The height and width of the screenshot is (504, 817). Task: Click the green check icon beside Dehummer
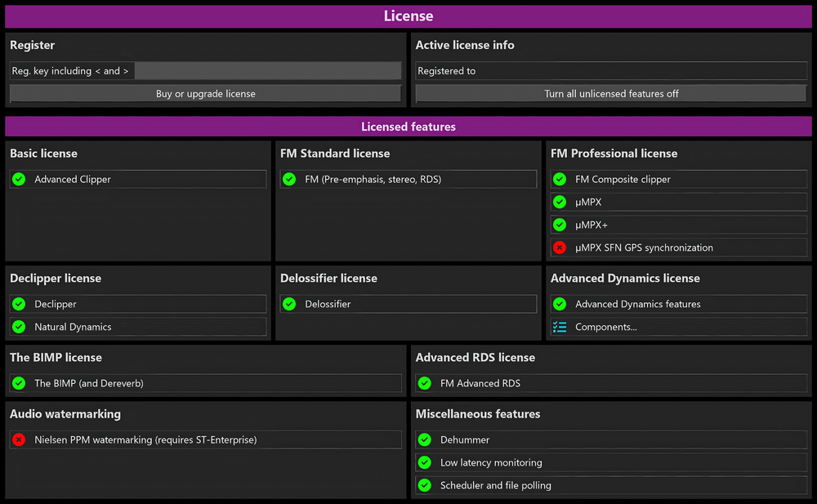click(x=424, y=439)
